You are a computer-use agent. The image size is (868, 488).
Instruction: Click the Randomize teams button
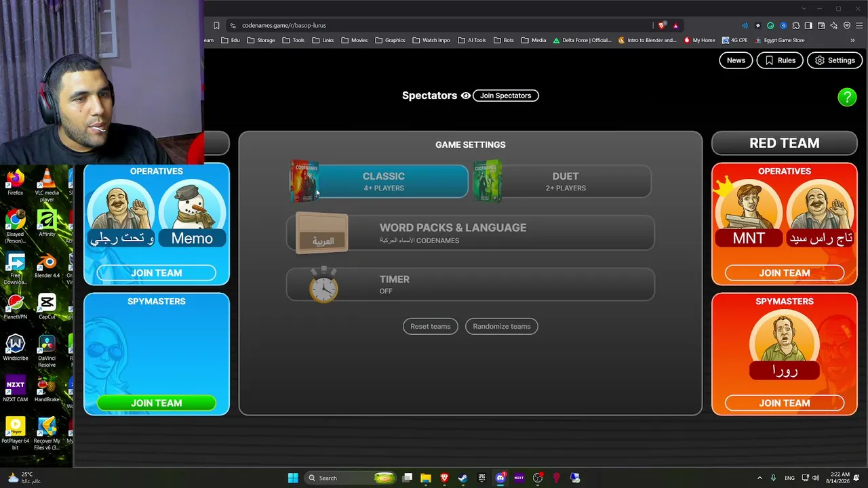pyautogui.click(x=502, y=327)
